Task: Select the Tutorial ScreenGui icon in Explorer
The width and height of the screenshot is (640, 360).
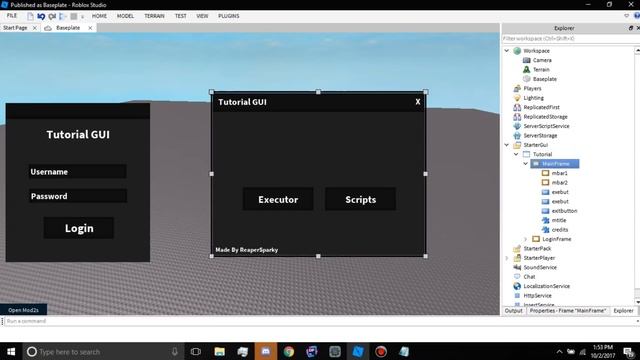Action: [527, 154]
